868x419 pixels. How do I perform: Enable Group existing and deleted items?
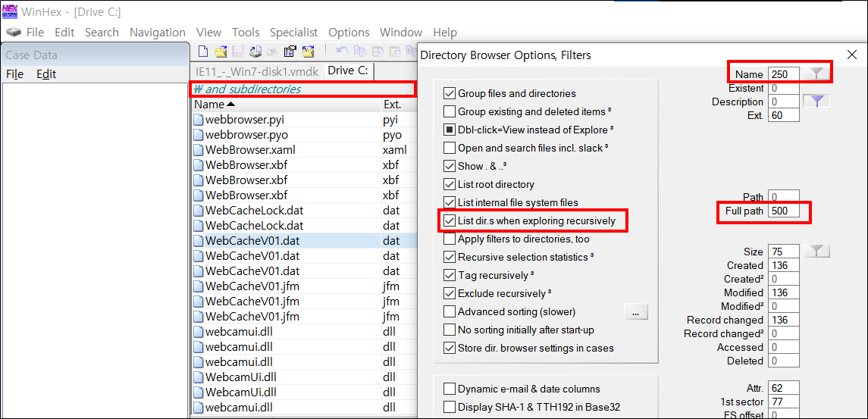pos(449,112)
